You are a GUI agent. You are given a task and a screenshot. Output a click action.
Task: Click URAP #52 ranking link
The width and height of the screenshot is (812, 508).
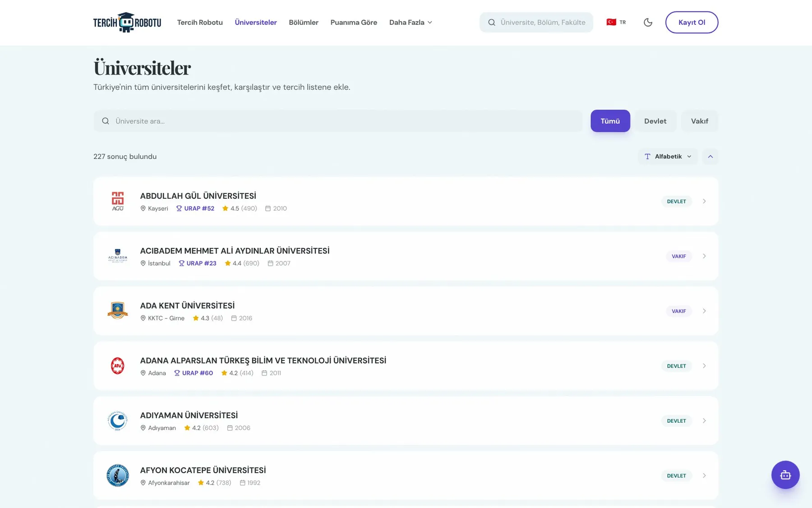[x=195, y=208]
